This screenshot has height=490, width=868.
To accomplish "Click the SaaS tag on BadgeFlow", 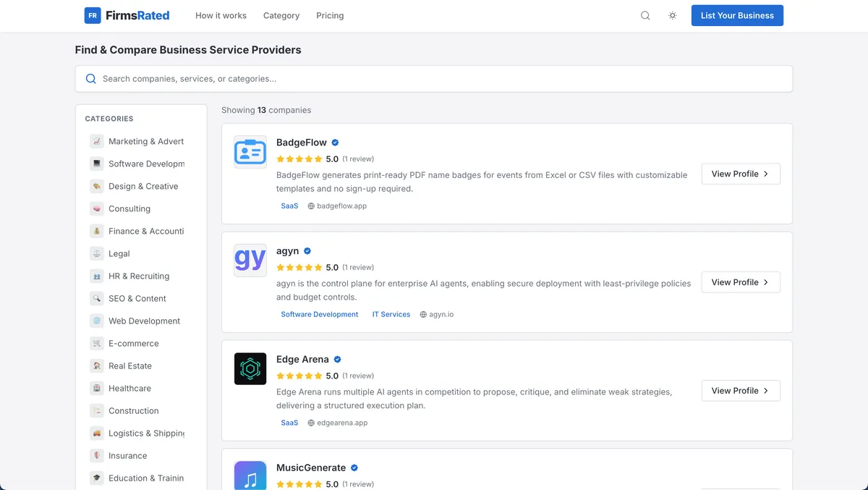I will click(x=289, y=206).
